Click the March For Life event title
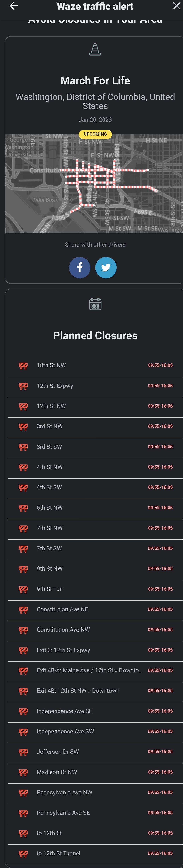 95,81
